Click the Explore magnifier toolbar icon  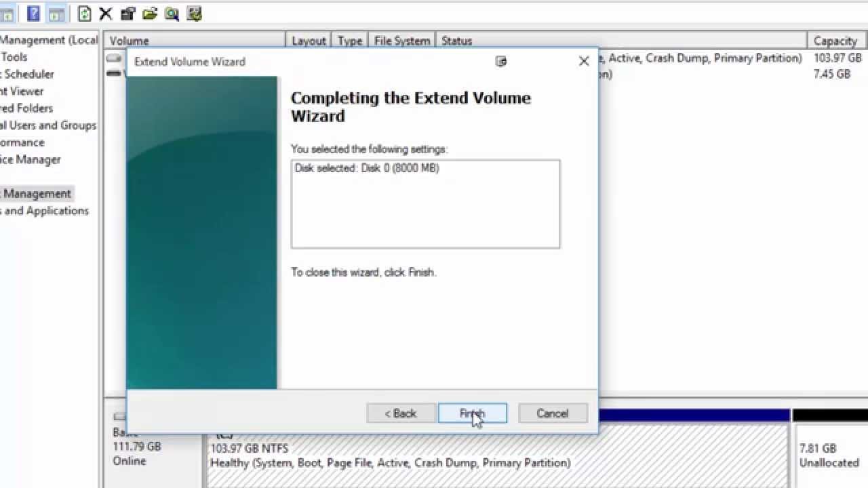pos(172,14)
